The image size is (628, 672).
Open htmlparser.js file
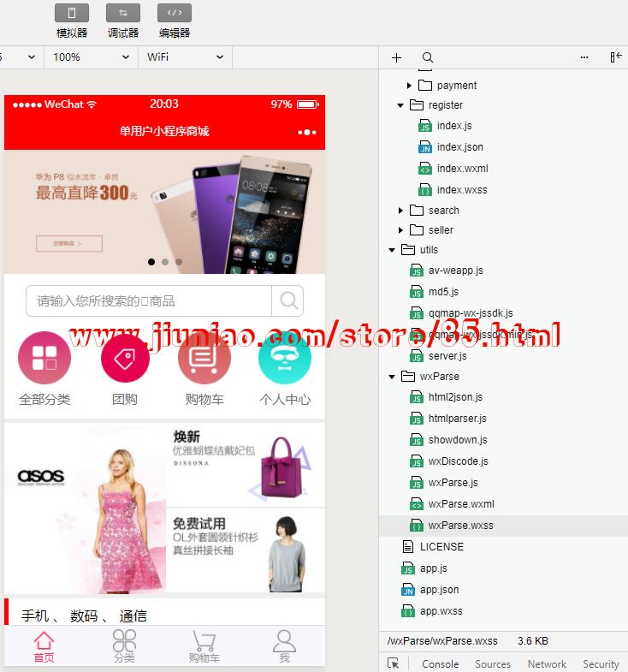pyautogui.click(x=448, y=419)
